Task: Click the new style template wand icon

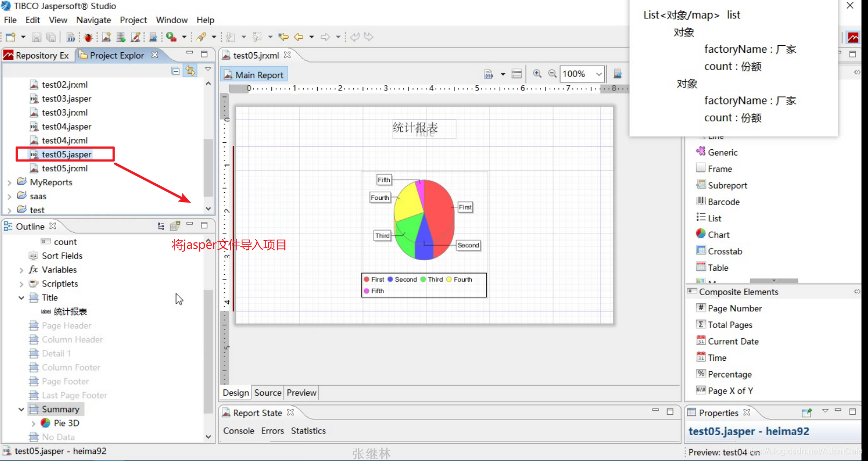Action: pyautogui.click(x=136, y=37)
